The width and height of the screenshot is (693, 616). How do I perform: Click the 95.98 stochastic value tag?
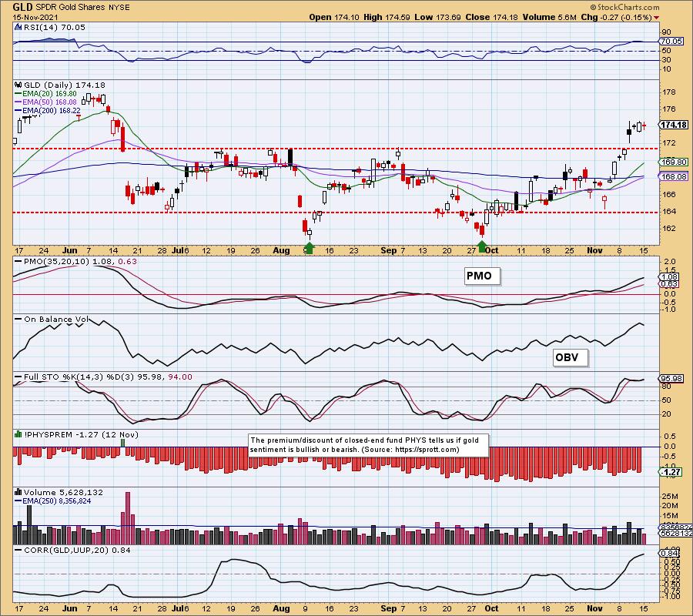(671, 379)
